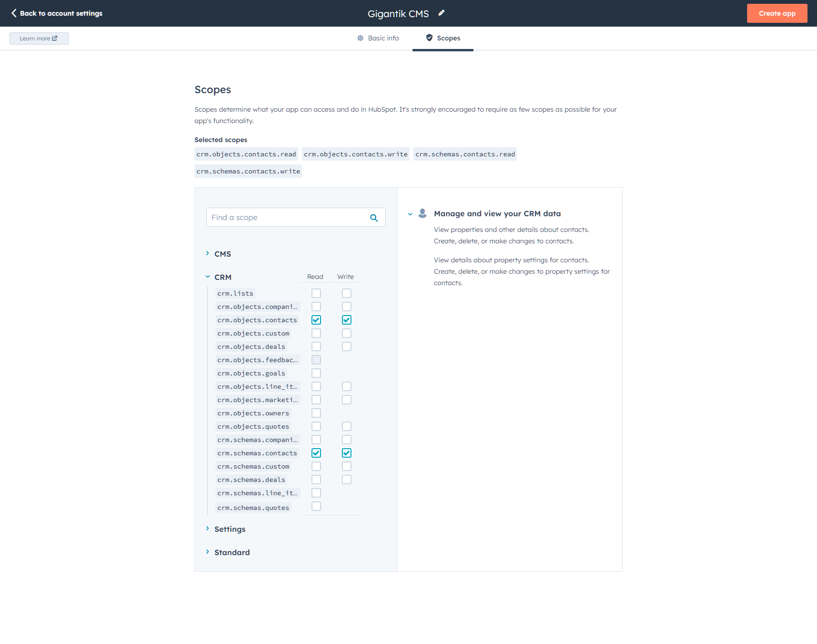Click the crm.schemas.compani… scope label
The height and width of the screenshot is (644, 817).
pos(258,440)
